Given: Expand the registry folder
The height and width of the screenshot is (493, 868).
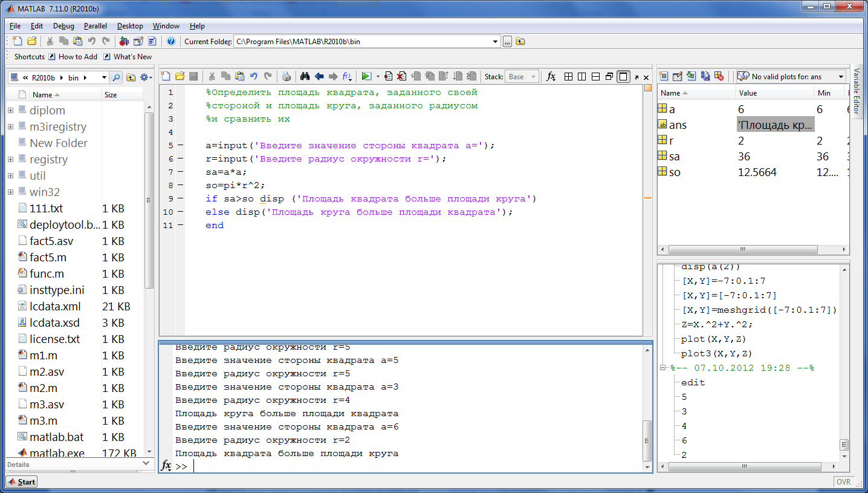Looking at the screenshot, I should click(11, 159).
